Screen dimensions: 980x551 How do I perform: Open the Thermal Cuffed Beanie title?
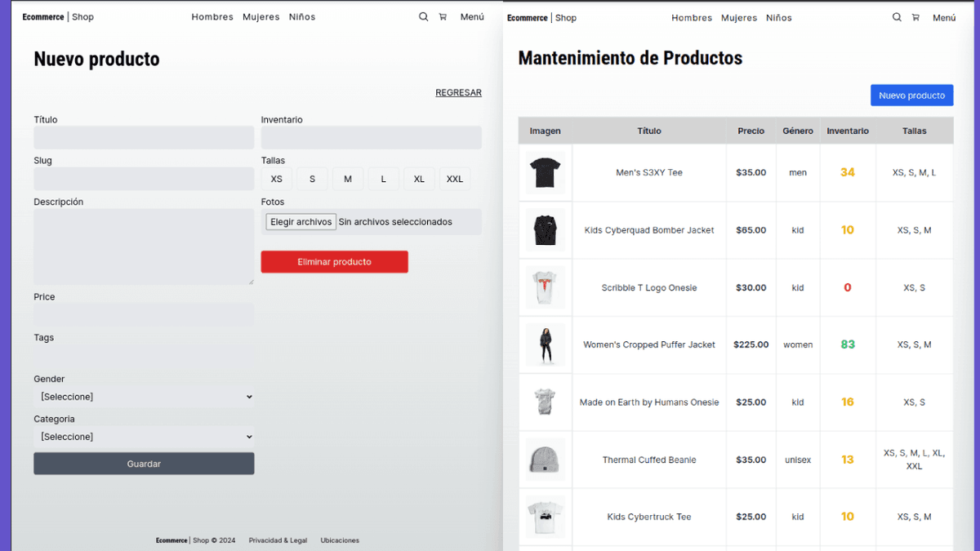click(649, 460)
